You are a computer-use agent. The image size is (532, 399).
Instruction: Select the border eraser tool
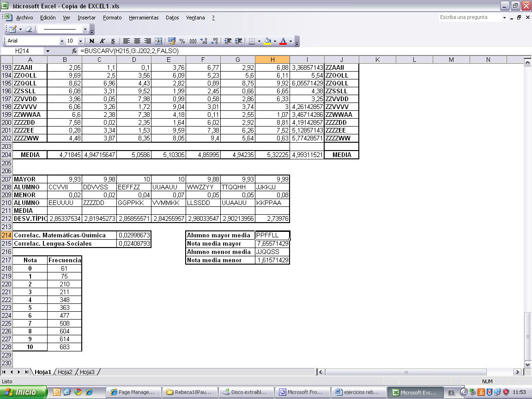point(29,29)
